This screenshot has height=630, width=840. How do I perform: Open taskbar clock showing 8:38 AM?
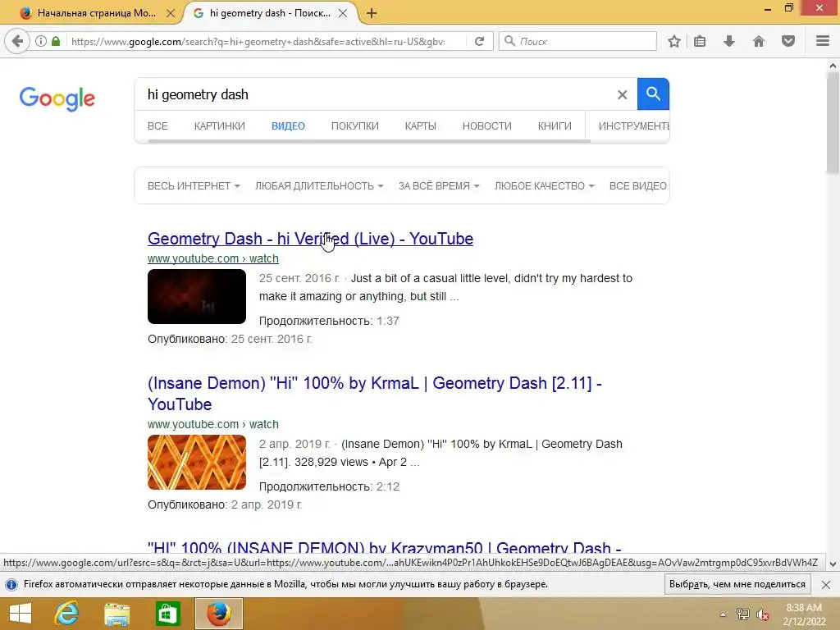804,614
